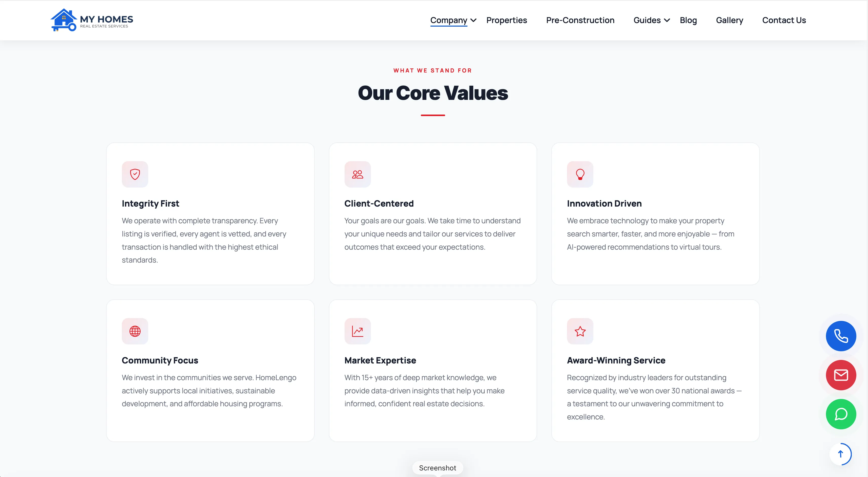This screenshot has width=868, height=477.
Task: Click the Client-Centered people icon
Action: click(357, 174)
